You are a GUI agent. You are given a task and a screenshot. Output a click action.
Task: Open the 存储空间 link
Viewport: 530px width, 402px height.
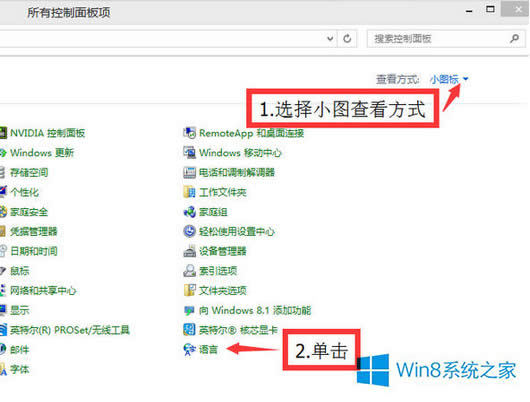coord(29,172)
